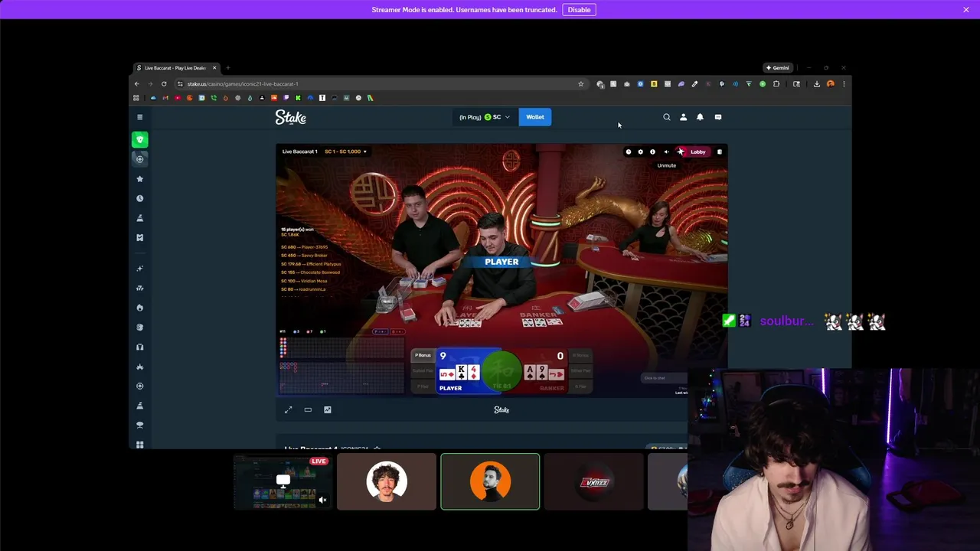Image resolution: width=980 pixels, height=551 pixels.
Task: Click the Live Baccarat 1 table label
Action: [299, 152]
